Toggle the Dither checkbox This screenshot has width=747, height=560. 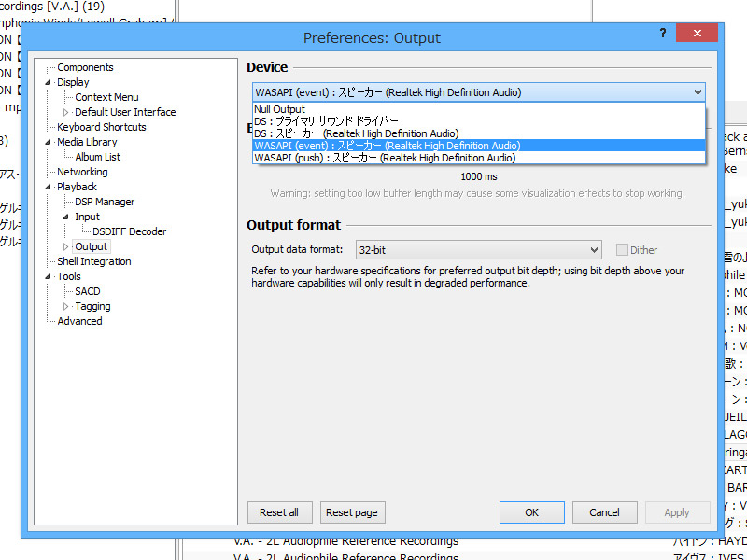622,250
